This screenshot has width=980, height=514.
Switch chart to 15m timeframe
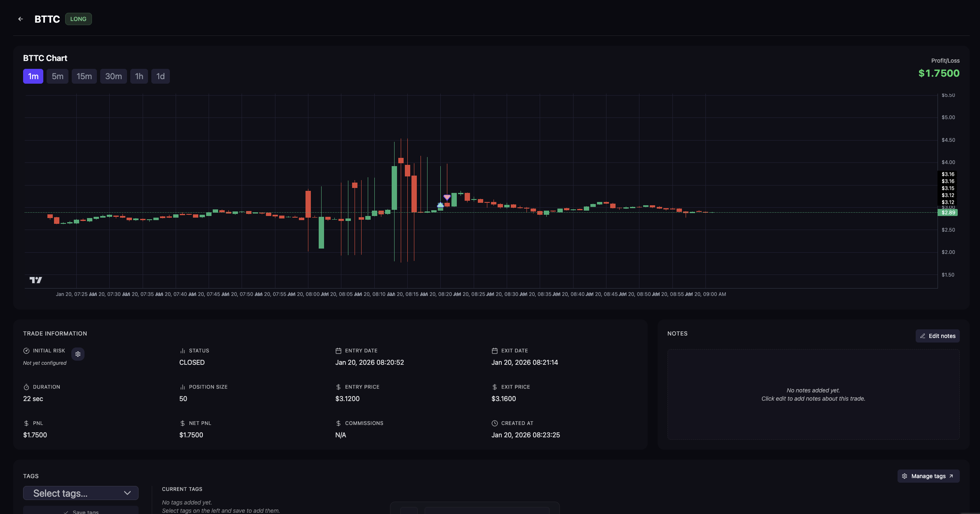[x=84, y=76]
